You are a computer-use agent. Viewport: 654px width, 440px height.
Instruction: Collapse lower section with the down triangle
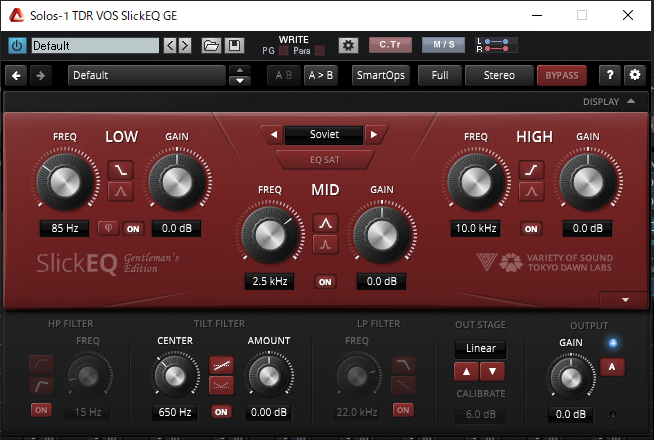pyautogui.click(x=625, y=300)
